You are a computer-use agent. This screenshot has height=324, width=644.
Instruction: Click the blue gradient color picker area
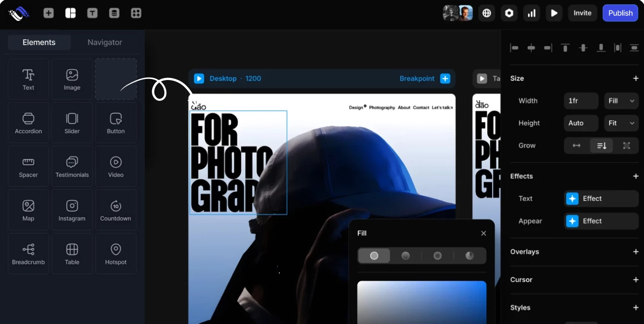[x=422, y=302]
